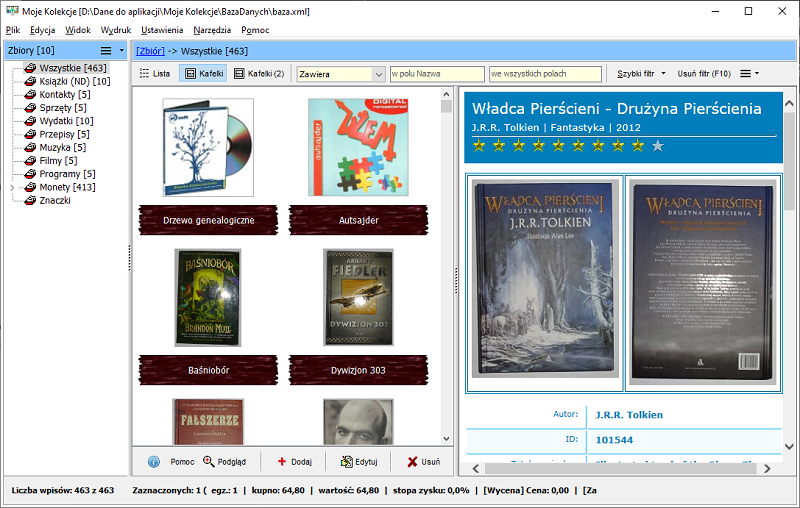Click Usuń filtr (F10)

pos(704,73)
